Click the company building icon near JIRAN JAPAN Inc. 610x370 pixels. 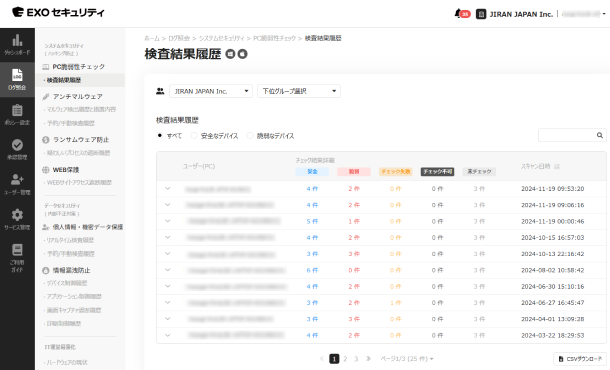481,14
